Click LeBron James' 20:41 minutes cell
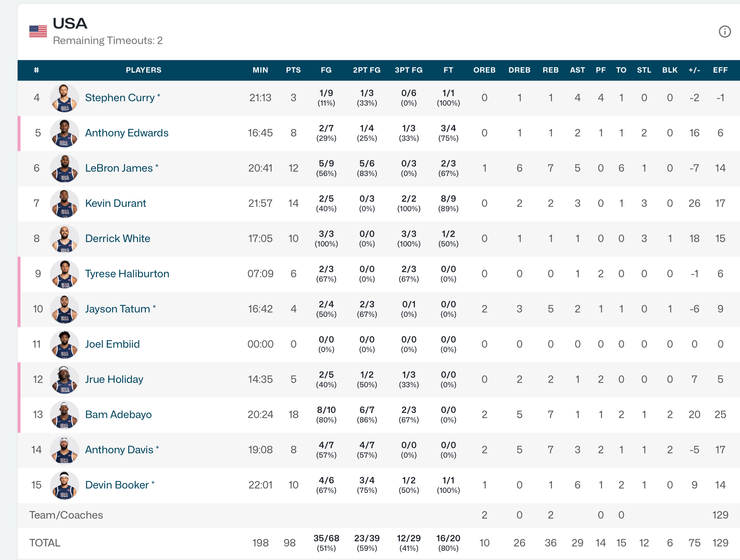 point(260,168)
